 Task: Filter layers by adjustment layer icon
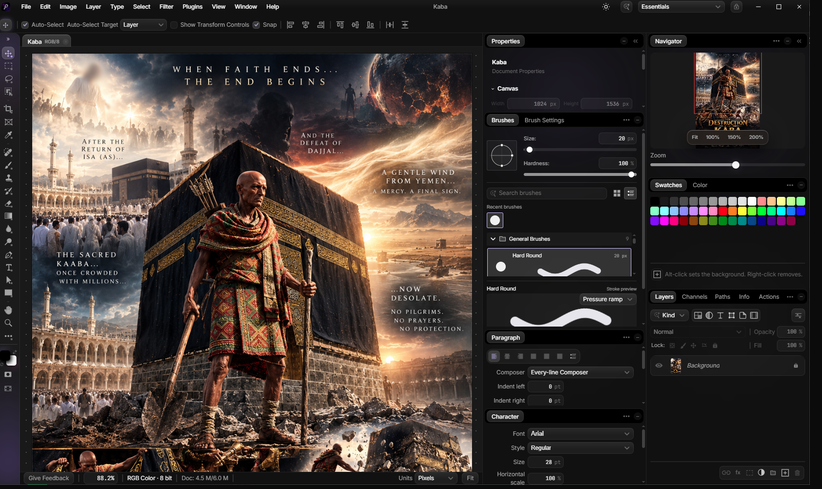pyautogui.click(x=709, y=316)
